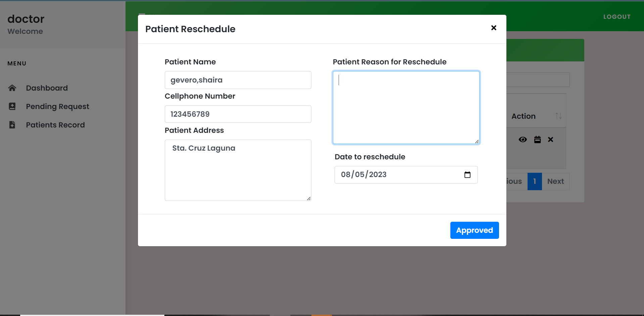Click the Cellphone Number input field

pyautogui.click(x=238, y=114)
